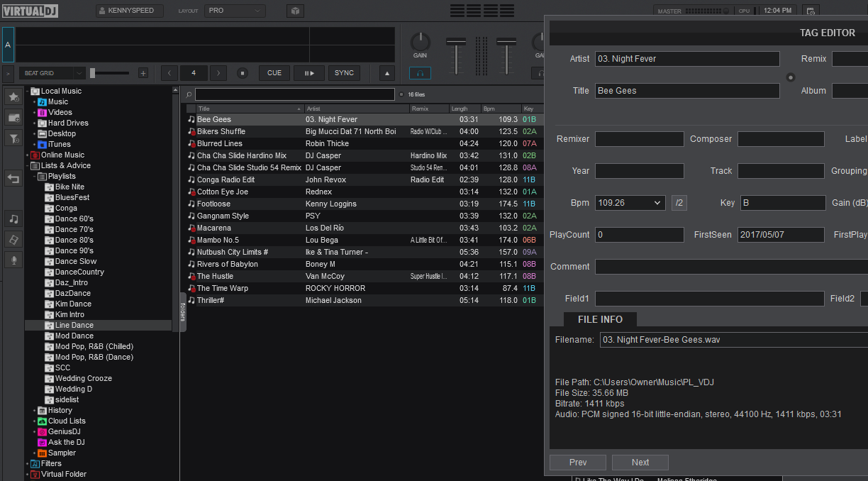Open the filter folder funnel icon
868x481 pixels.
[x=13, y=138]
